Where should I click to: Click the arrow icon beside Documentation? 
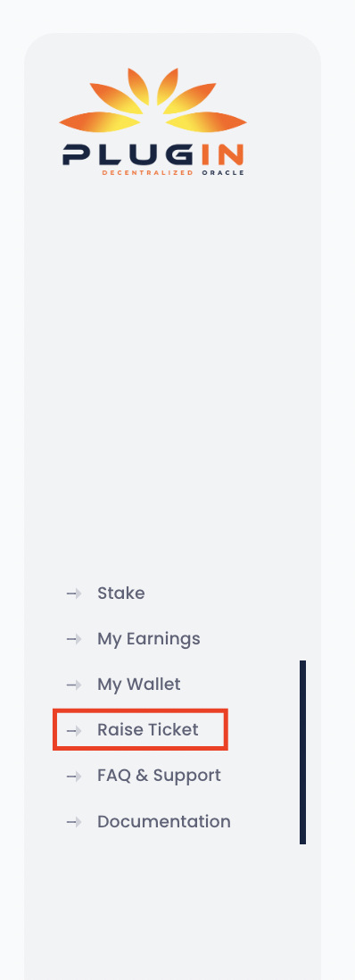[74, 821]
